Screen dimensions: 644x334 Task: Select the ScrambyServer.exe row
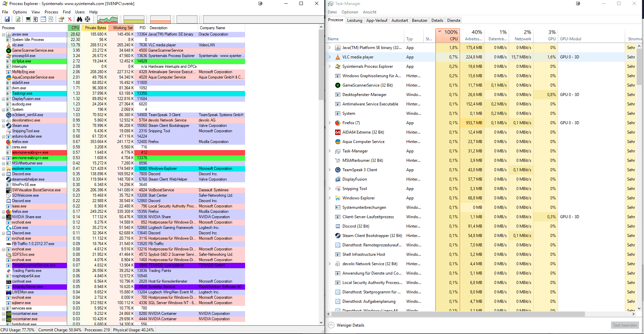pyautogui.click(x=123, y=287)
